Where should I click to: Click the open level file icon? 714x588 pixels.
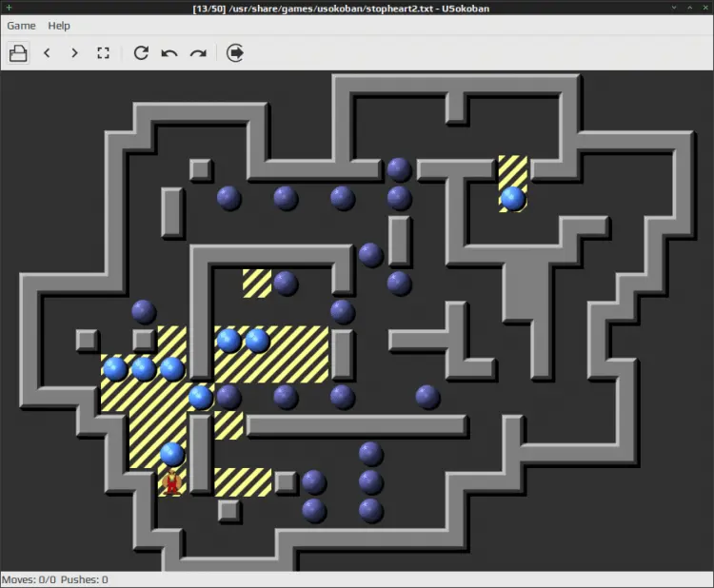pyautogui.click(x=18, y=53)
